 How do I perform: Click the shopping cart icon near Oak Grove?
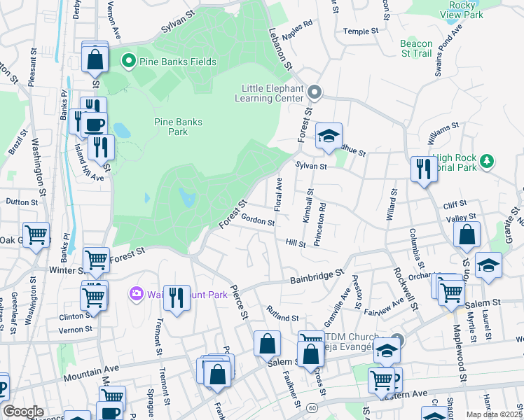pos(36,236)
